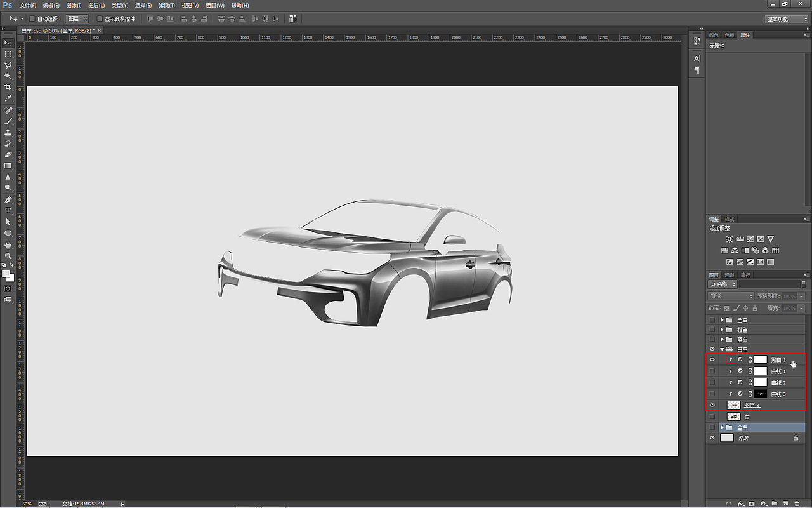812x508 pixels.
Task: Change the screen mode from the toolbox
Action: [8, 300]
